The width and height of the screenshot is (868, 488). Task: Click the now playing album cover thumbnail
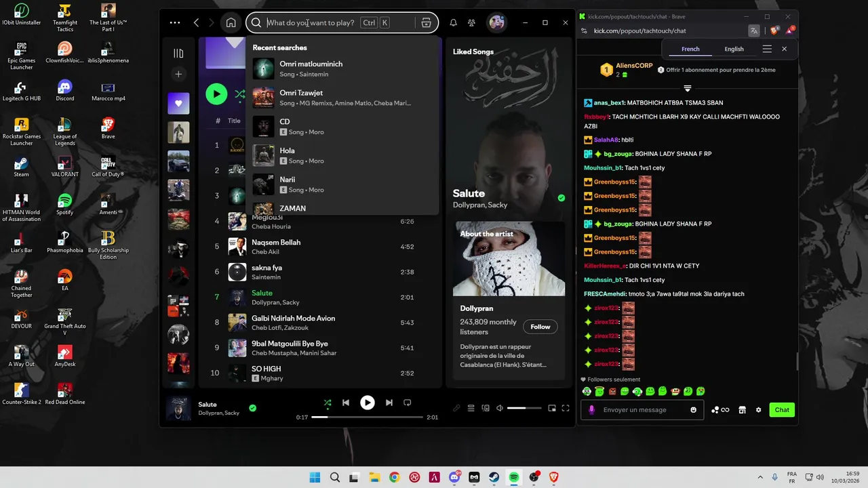pos(179,409)
